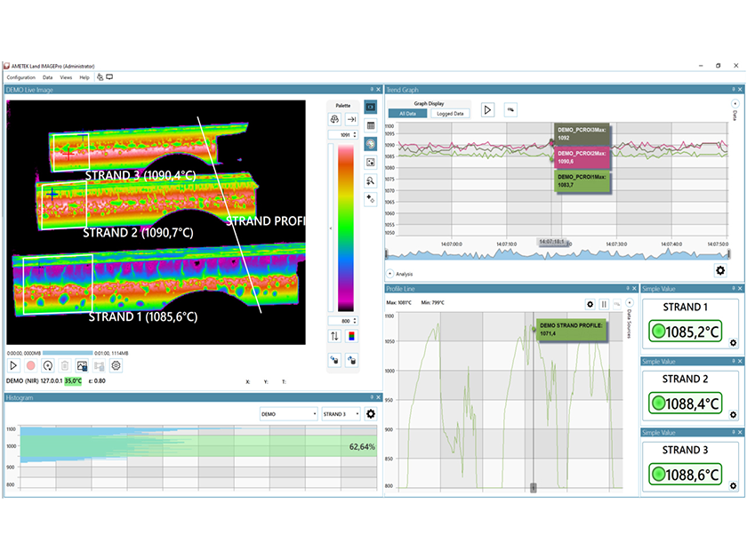Screen dimensions: 747x560
Task: Click the rainbow palette color bar
Action: pyautogui.click(x=346, y=228)
